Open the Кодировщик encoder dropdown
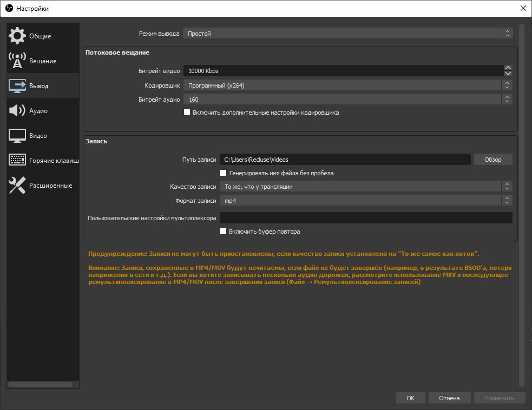The width and height of the screenshot is (532, 410). pyautogui.click(x=347, y=85)
